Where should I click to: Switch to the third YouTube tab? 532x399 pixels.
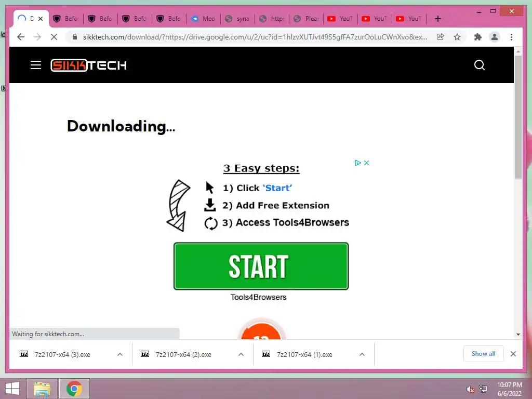click(409, 19)
